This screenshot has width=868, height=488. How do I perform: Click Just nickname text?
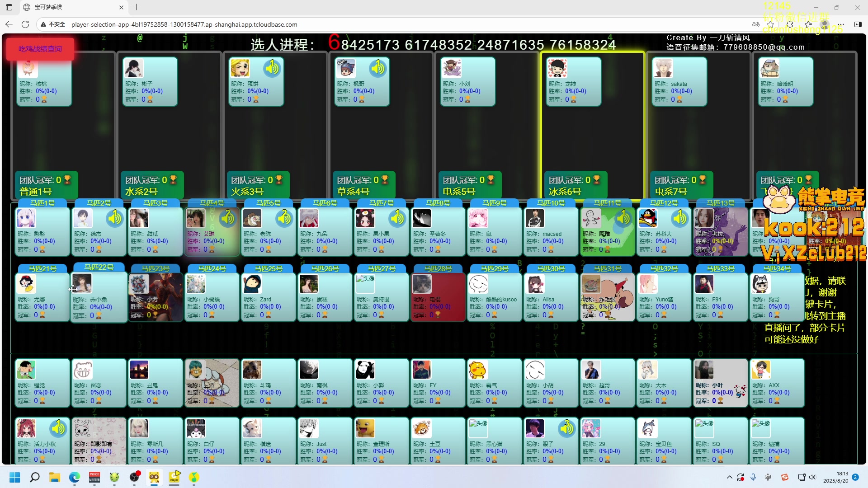(321, 444)
